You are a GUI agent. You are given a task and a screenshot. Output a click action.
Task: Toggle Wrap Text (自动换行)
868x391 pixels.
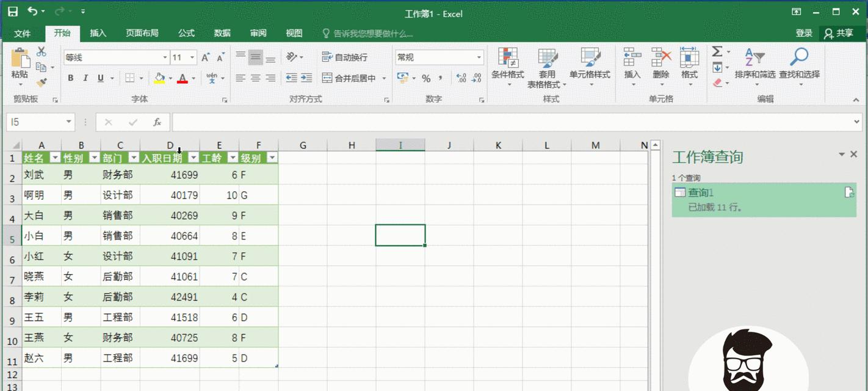[345, 57]
